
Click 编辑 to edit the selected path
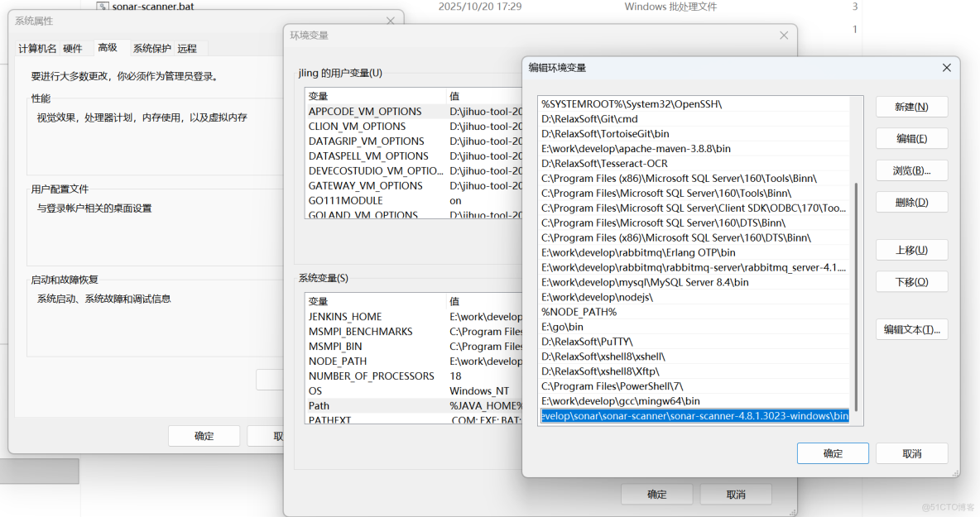pos(911,137)
